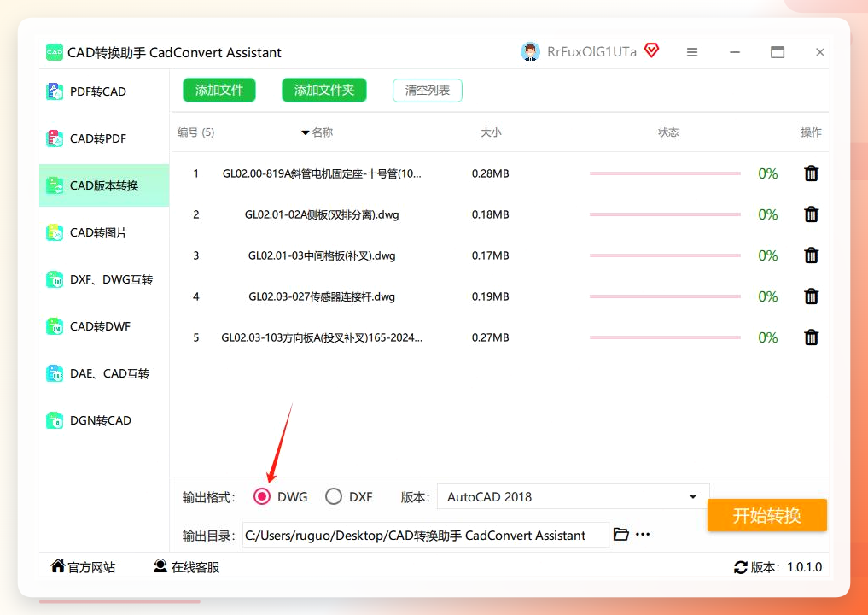Click progress bar of GL02.00-819A row
This screenshot has width=868, height=615.
665,173
